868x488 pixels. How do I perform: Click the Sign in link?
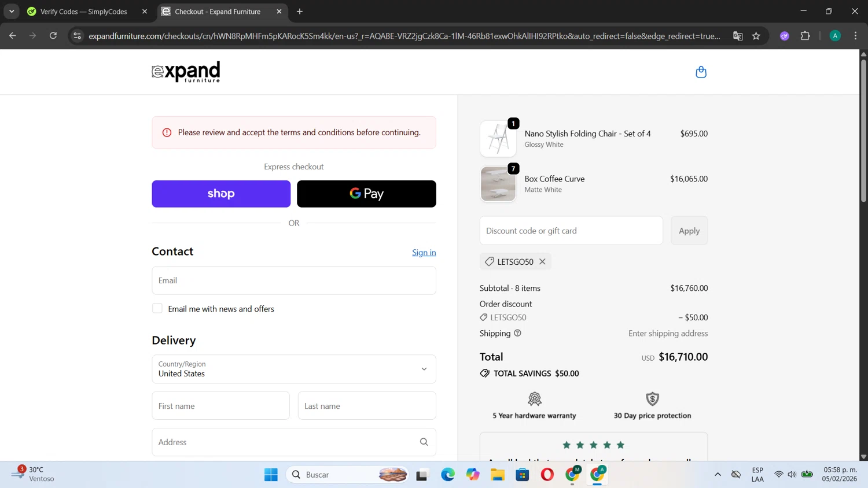tap(424, 252)
